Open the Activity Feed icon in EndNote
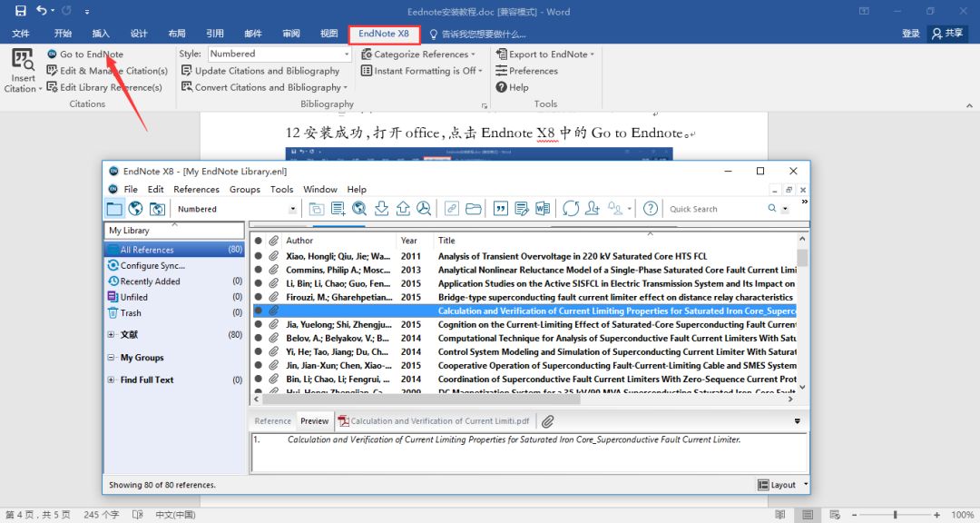The height and width of the screenshot is (523, 980). 615,208
